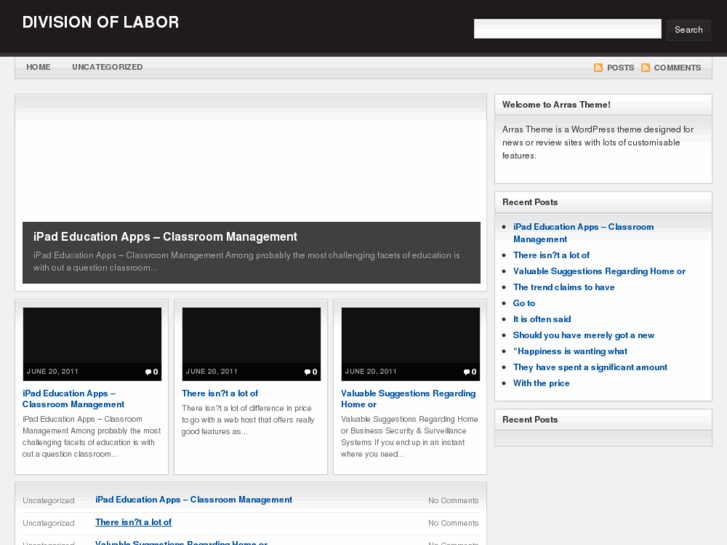
Task: Click comment bubble icon on third thumbnail
Action: [466, 372]
